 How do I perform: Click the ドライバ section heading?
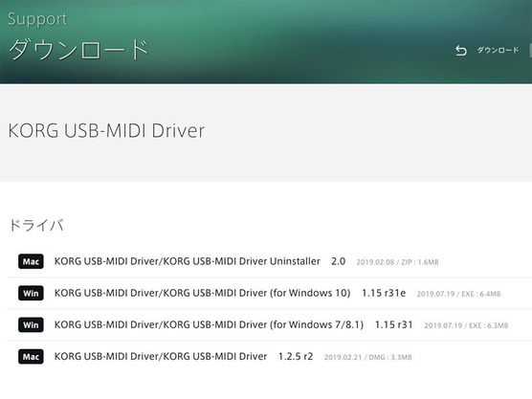pyautogui.click(x=36, y=225)
